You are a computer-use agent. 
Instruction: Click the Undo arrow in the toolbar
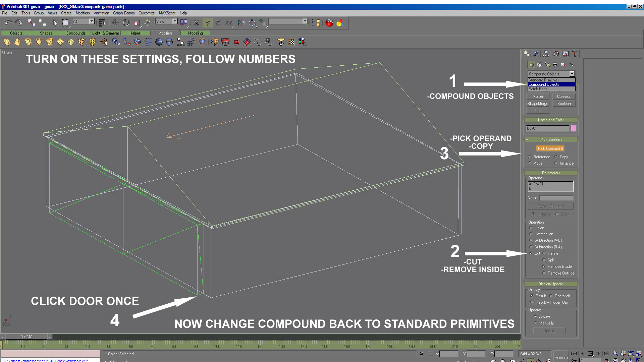click(x=8, y=23)
